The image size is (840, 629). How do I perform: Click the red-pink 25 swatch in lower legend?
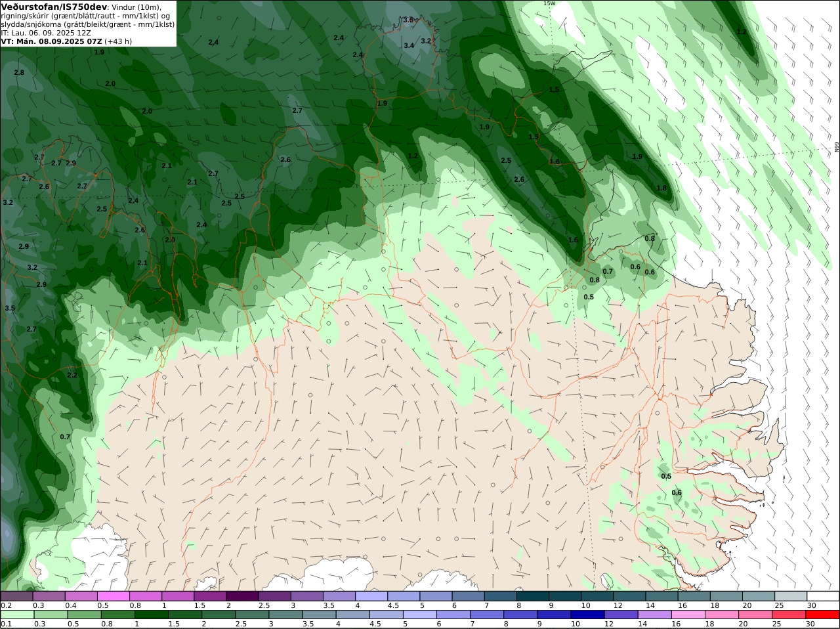(x=789, y=615)
